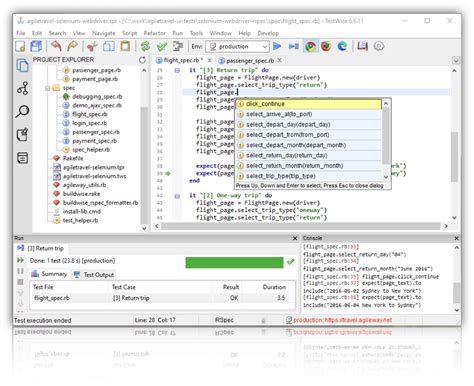Screen dimensions: 474x386
Task: Open the source control sidebar icon
Action: click(22, 89)
